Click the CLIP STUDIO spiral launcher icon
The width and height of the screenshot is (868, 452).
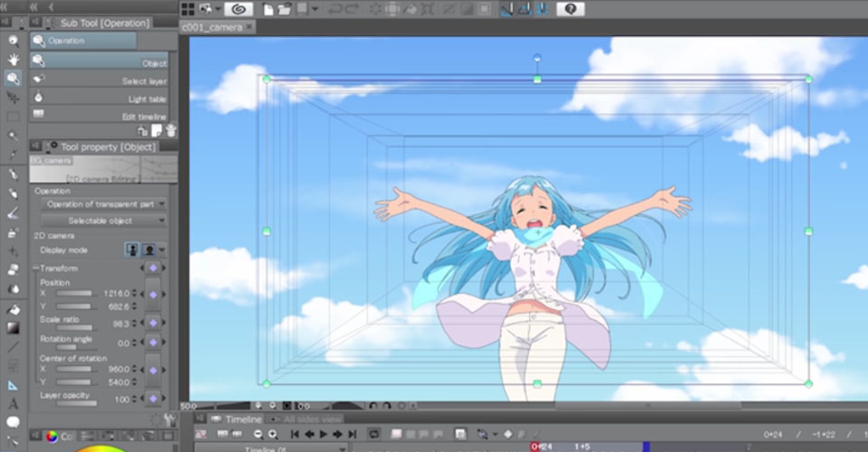239,9
